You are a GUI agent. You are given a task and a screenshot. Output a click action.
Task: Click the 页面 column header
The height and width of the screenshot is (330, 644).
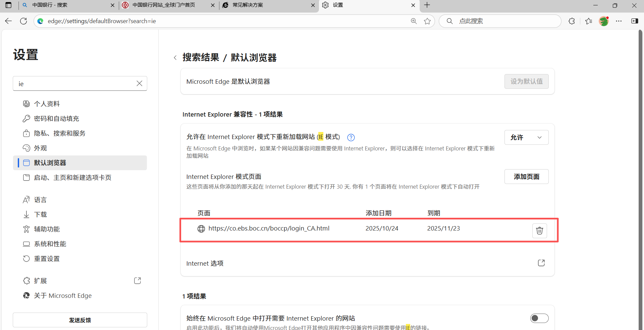pyautogui.click(x=204, y=213)
